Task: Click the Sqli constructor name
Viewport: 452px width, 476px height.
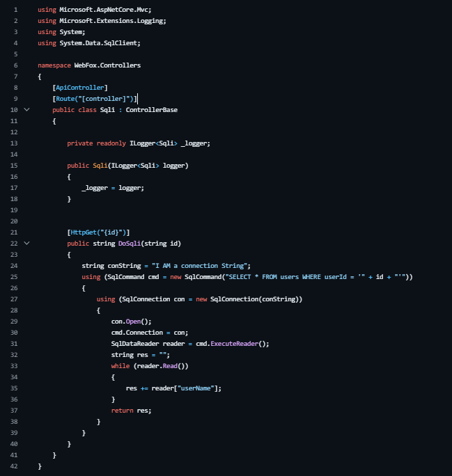Action: [x=100, y=166]
